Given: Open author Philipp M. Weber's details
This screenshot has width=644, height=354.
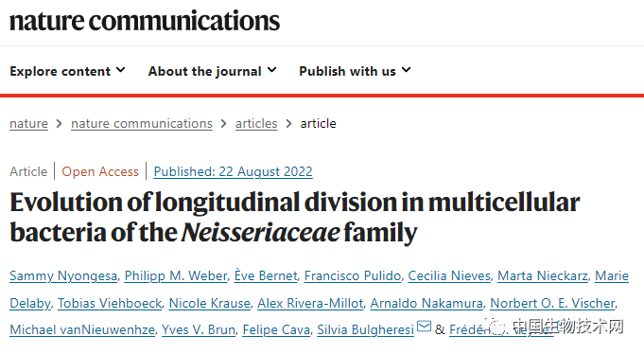Looking at the screenshot, I should coord(176,275).
